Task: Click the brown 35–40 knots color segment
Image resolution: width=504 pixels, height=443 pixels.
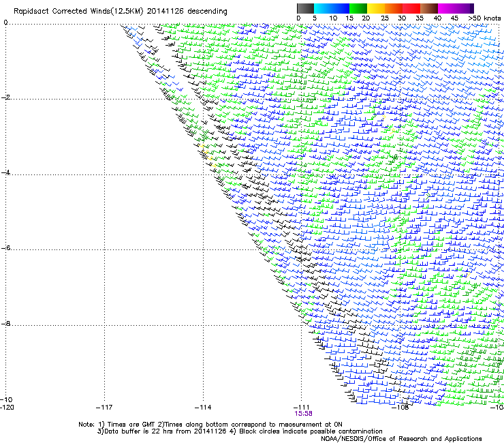Action: pos(429,8)
